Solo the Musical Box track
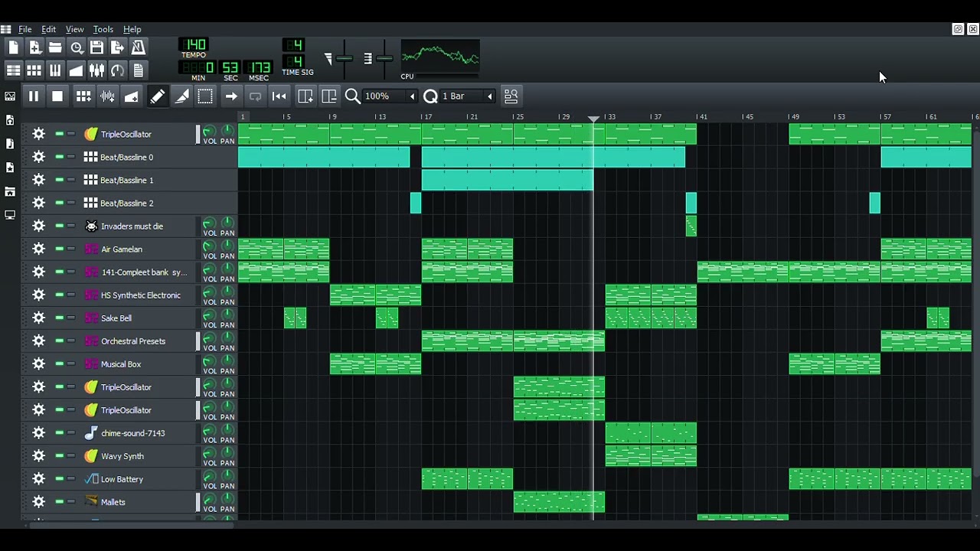This screenshot has width=980, height=551. click(71, 364)
